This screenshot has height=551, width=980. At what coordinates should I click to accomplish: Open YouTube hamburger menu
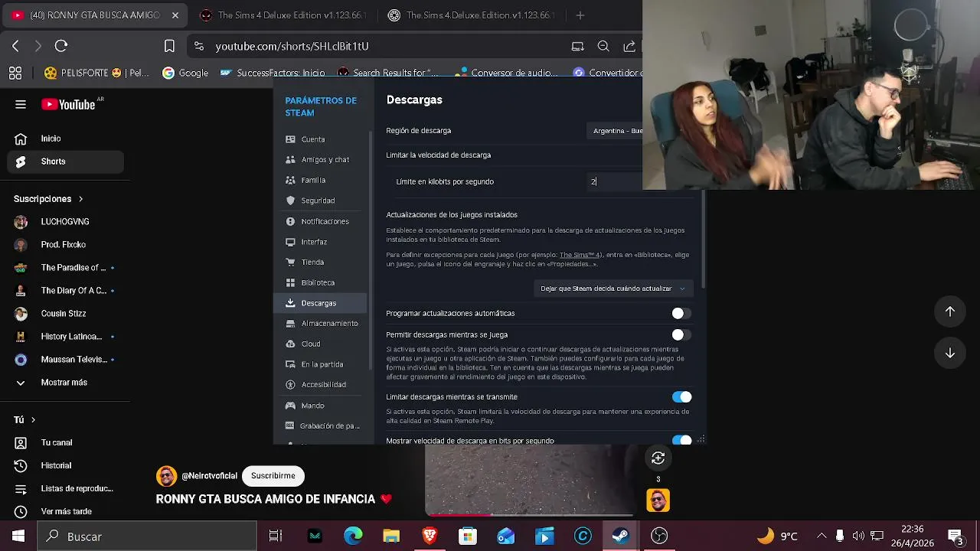coord(21,105)
